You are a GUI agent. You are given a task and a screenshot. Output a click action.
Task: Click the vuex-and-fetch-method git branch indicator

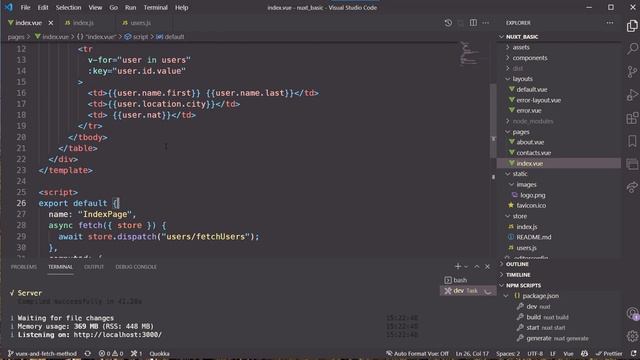(x=42, y=353)
